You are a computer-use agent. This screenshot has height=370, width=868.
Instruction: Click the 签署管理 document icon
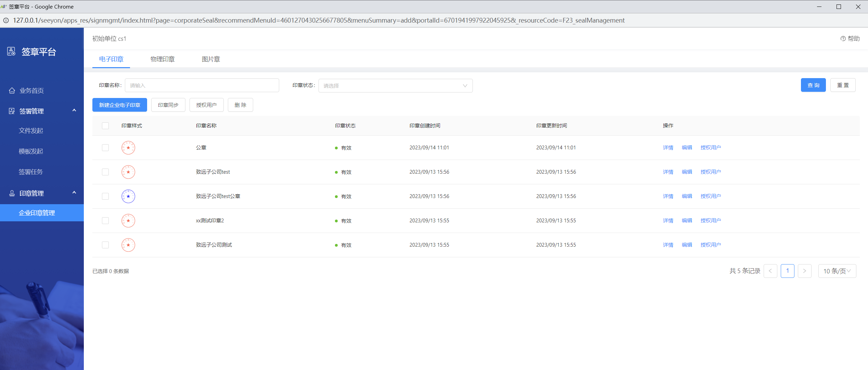pyautogui.click(x=12, y=111)
